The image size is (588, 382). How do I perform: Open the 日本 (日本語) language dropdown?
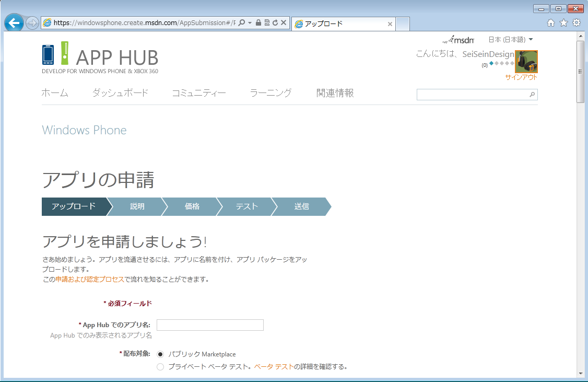click(511, 39)
